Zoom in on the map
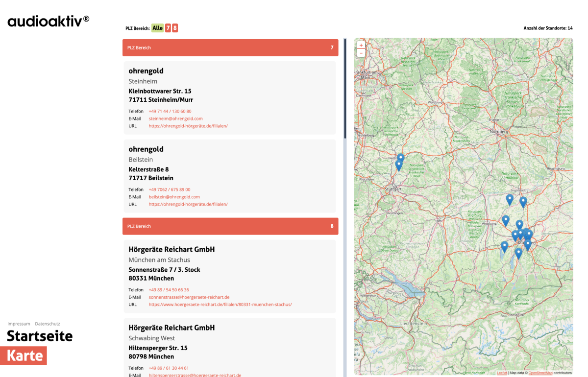The height and width of the screenshot is (377, 588). point(361,45)
